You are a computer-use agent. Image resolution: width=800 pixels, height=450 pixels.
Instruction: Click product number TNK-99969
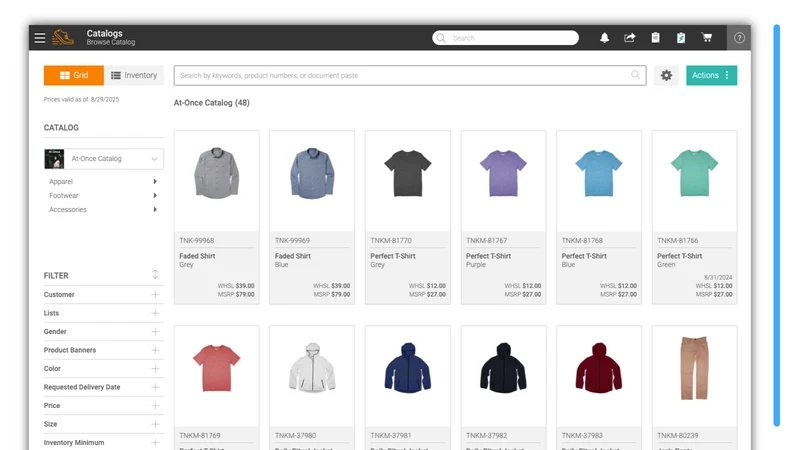click(x=292, y=240)
